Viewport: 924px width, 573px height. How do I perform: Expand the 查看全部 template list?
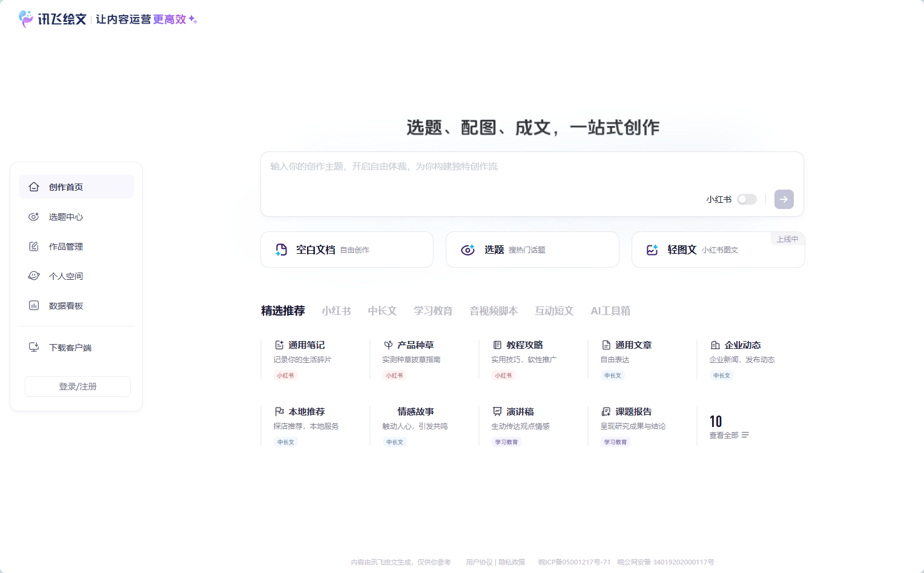[729, 435]
